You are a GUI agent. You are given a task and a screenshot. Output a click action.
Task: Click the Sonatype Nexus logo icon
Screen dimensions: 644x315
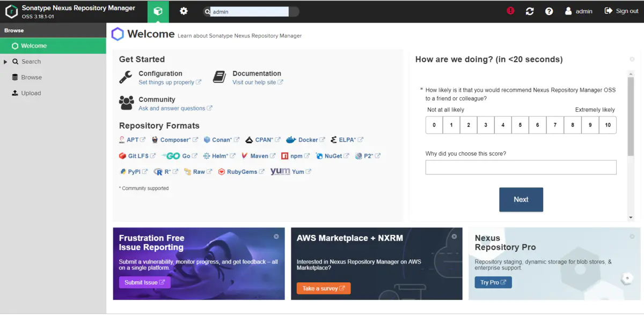(x=12, y=11)
